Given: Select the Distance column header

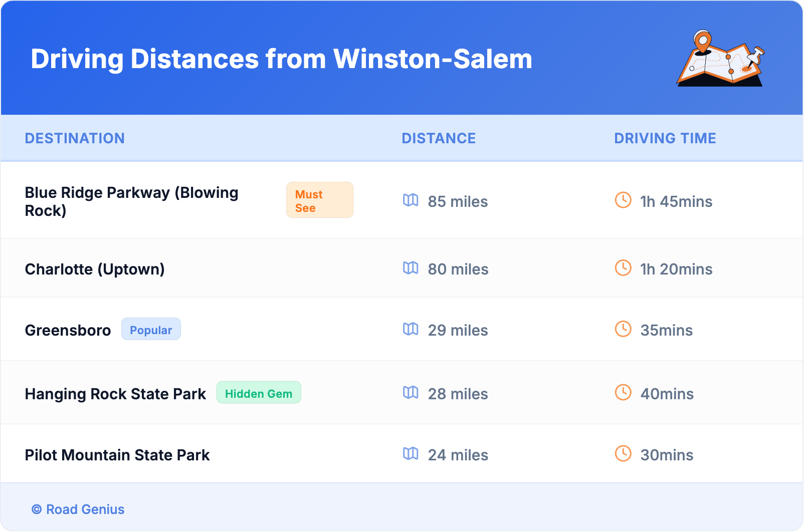Looking at the screenshot, I should pos(439,138).
